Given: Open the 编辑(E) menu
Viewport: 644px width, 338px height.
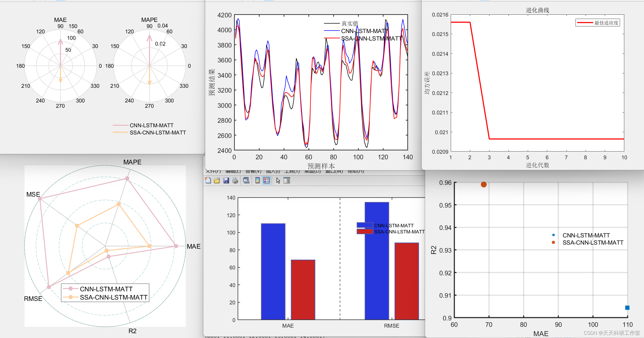Looking at the screenshot, I should pyautogui.click(x=233, y=171).
